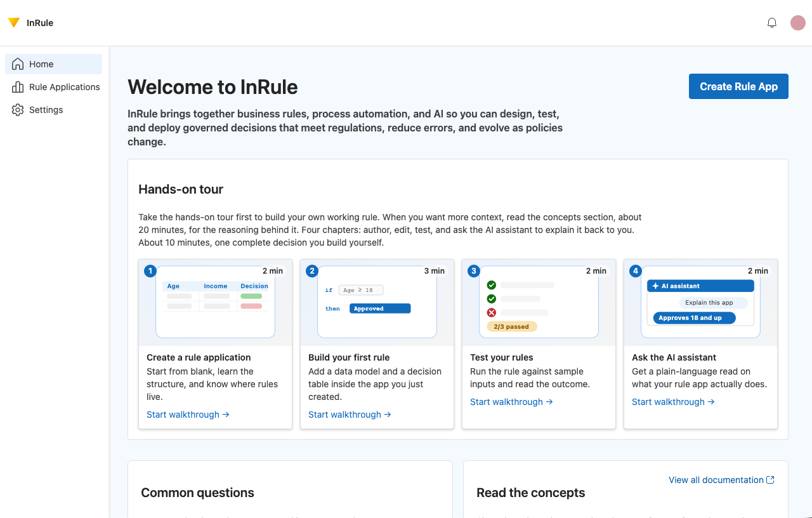Open Rule Applications in sidebar
Viewport: 812px width, 518px height.
(53, 87)
